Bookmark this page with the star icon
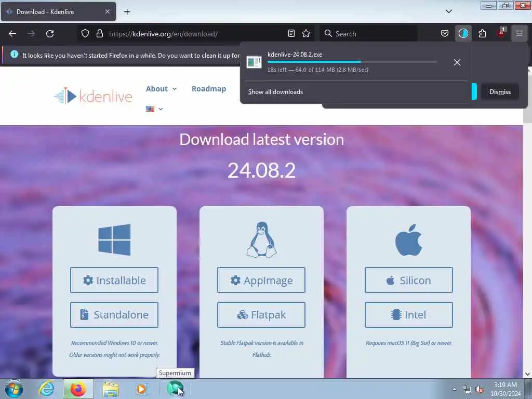Screen dimensions: 532x399 tap(306, 33)
